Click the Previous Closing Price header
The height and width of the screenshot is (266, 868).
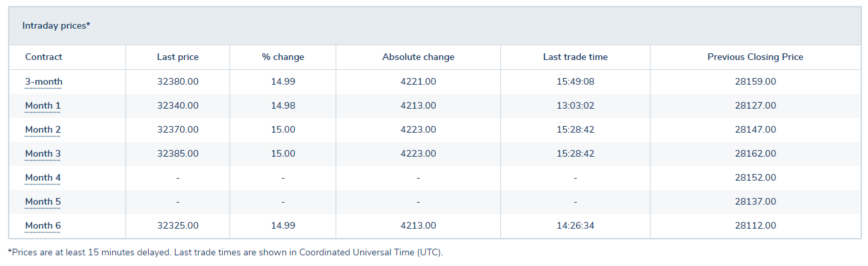[x=755, y=57]
